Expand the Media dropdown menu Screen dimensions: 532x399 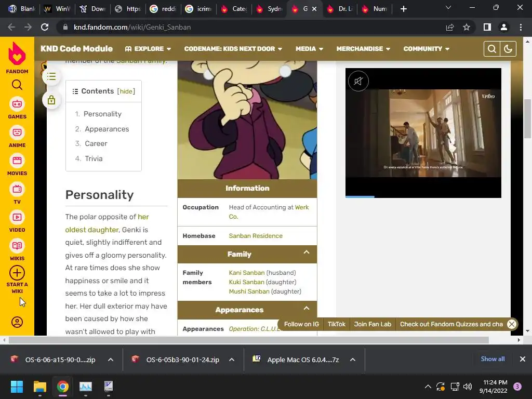pyautogui.click(x=309, y=49)
